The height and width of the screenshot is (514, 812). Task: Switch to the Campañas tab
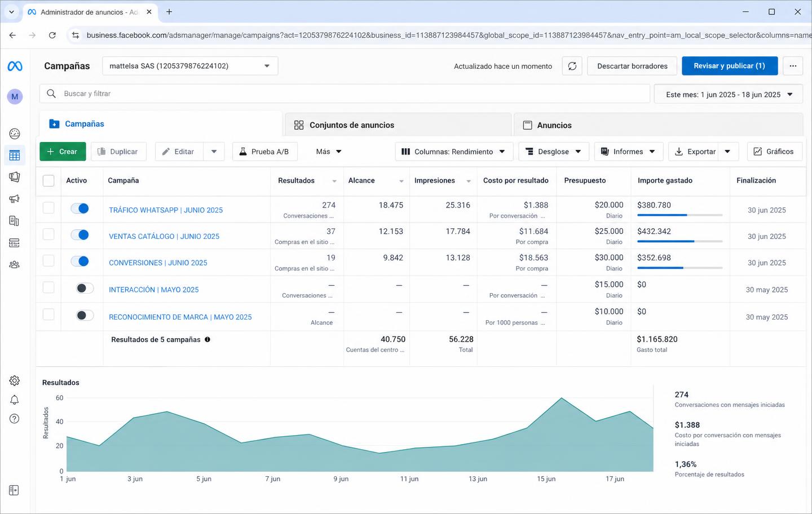(161, 124)
